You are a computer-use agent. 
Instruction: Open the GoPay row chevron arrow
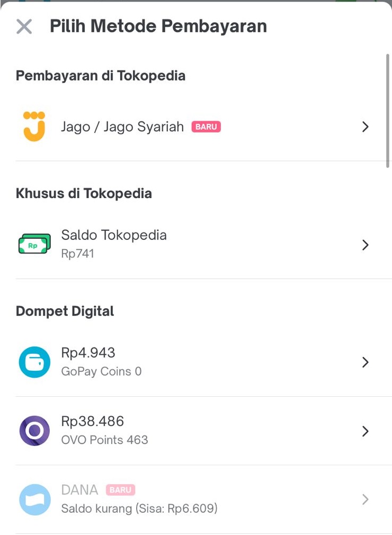366,362
